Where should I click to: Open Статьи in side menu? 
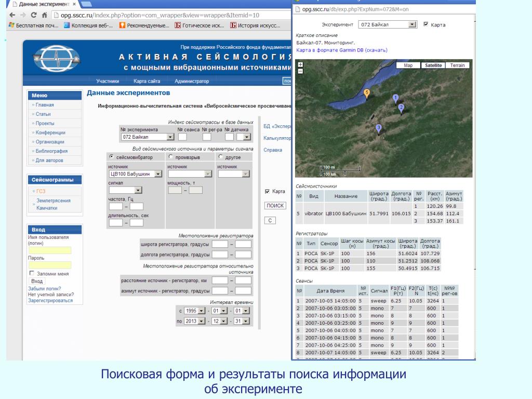[43, 114]
